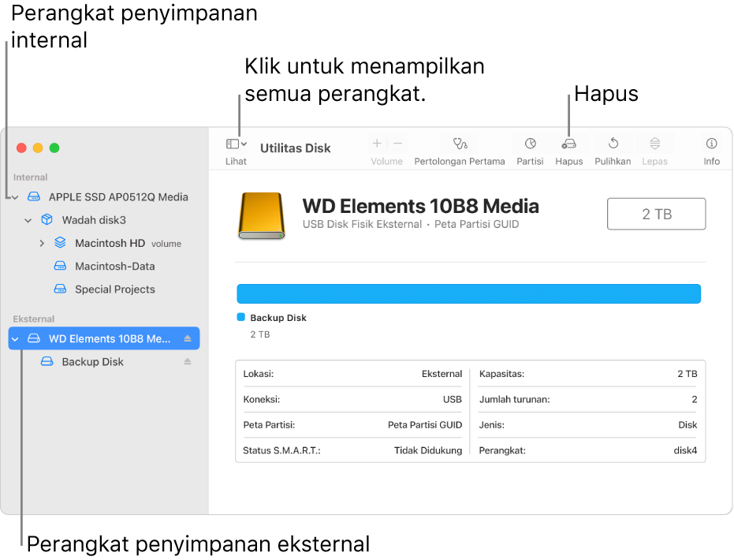Image resolution: width=734 pixels, height=560 pixels.
Task: Click the Pulihkan restore icon
Action: pos(613,144)
